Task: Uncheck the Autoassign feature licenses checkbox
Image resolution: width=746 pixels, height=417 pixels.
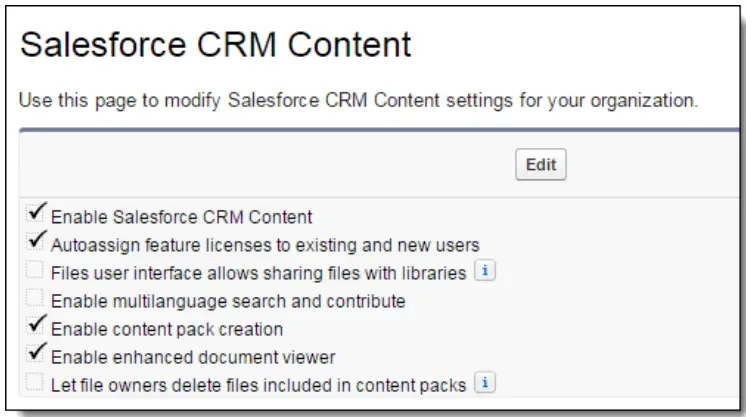Action: (x=39, y=242)
